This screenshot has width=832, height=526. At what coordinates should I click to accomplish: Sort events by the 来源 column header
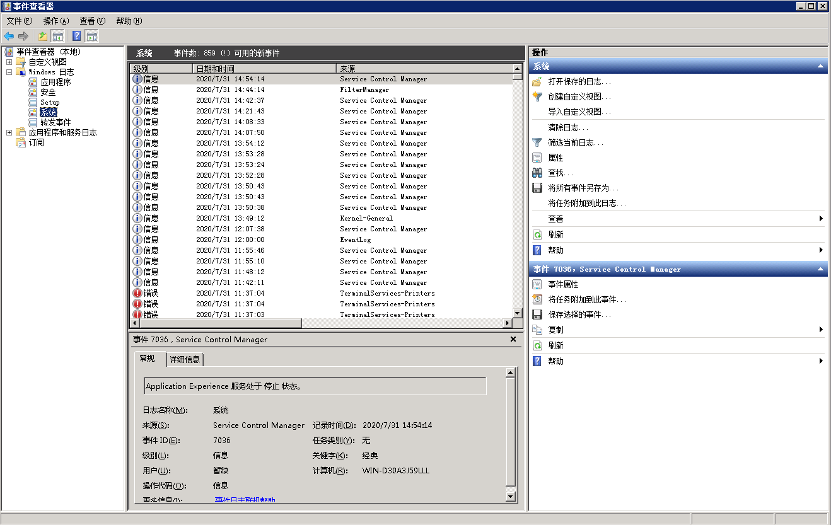tap(424, 68)
